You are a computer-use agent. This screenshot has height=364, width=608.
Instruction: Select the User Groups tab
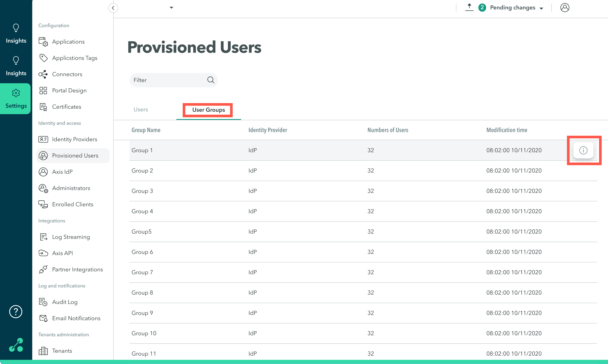tap(209, 110)
